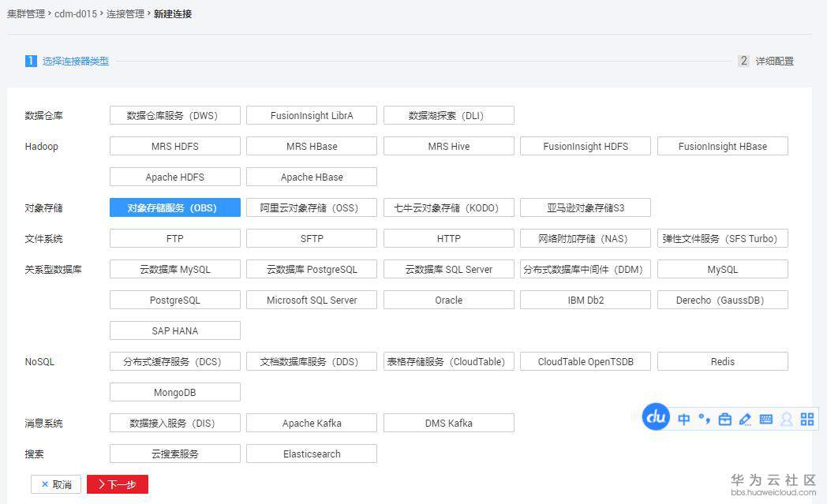The width and height of the screenshot is (827, 504).
Task: Select Elasticsearch connector
Action: 312,454
